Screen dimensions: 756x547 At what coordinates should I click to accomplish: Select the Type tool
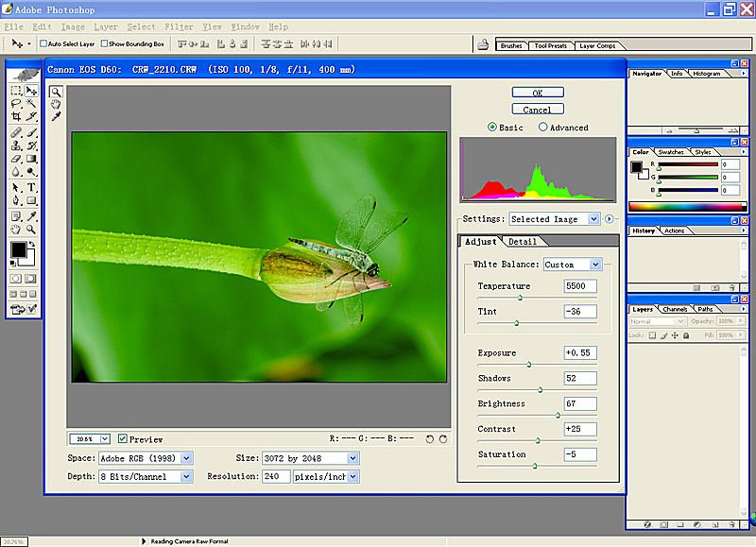tap(31, 187)
